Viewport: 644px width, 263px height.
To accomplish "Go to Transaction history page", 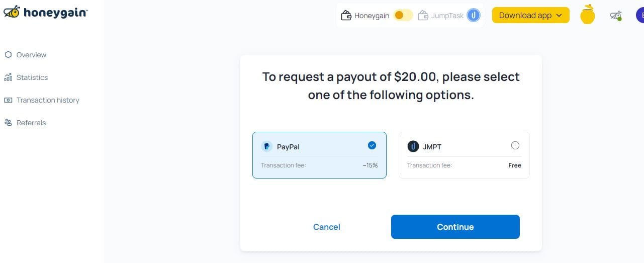I will [48, 100].
